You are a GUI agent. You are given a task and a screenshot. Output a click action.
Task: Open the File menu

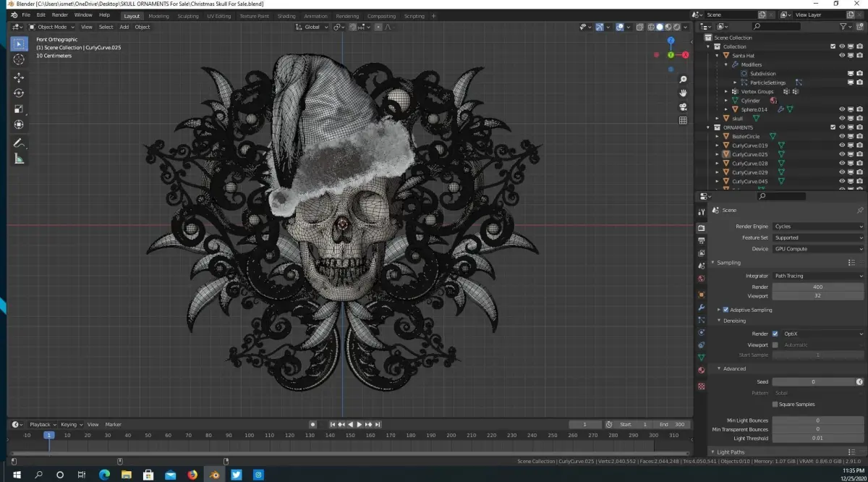pyautogui.click(x=26, y=15)
